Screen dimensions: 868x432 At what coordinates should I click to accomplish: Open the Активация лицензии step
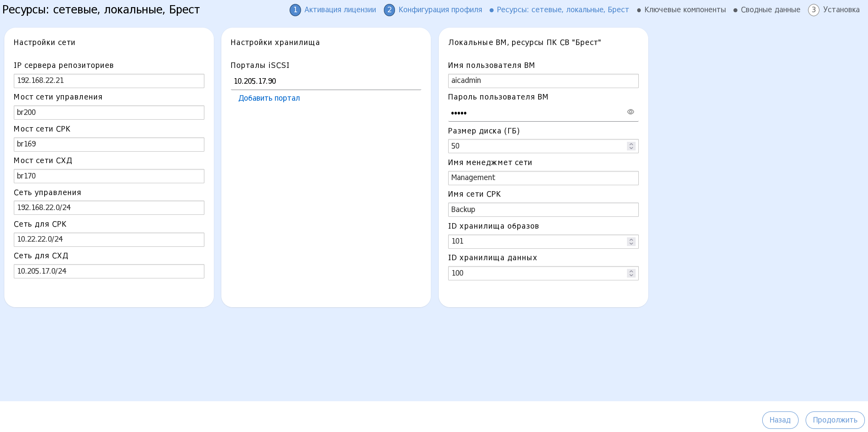[340, 10]
